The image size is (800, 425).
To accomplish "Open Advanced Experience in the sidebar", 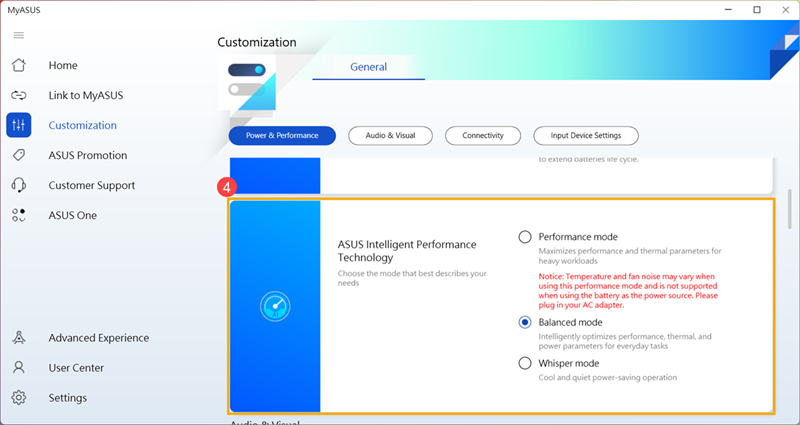I will pyautogui.click(x=99, y=338).
